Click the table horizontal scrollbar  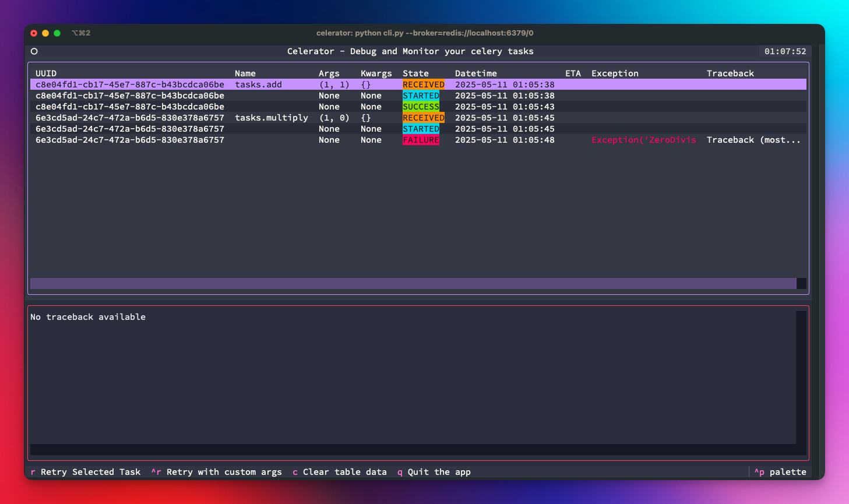(413, 283)
